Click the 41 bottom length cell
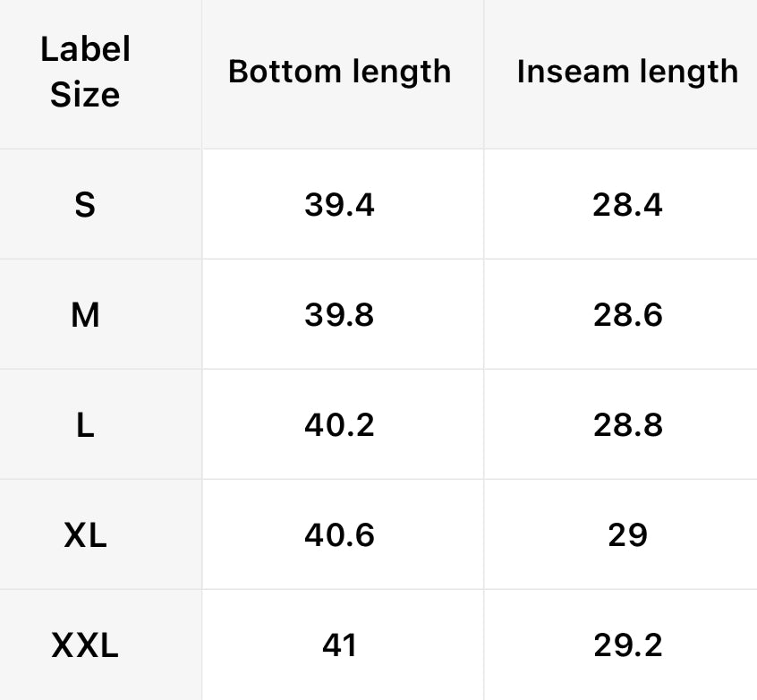Image resolution: width=757 pixels, height=700 pixels. pos(339,645)
